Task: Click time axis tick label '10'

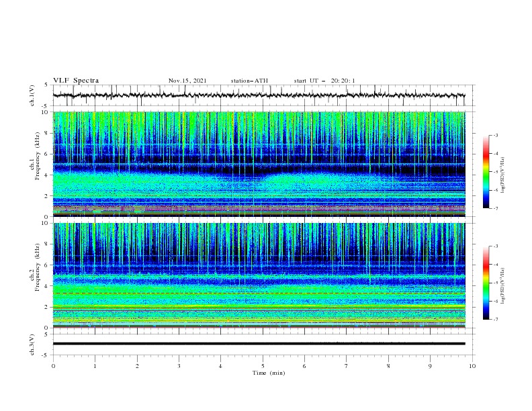Action: [x=472, y=366]
